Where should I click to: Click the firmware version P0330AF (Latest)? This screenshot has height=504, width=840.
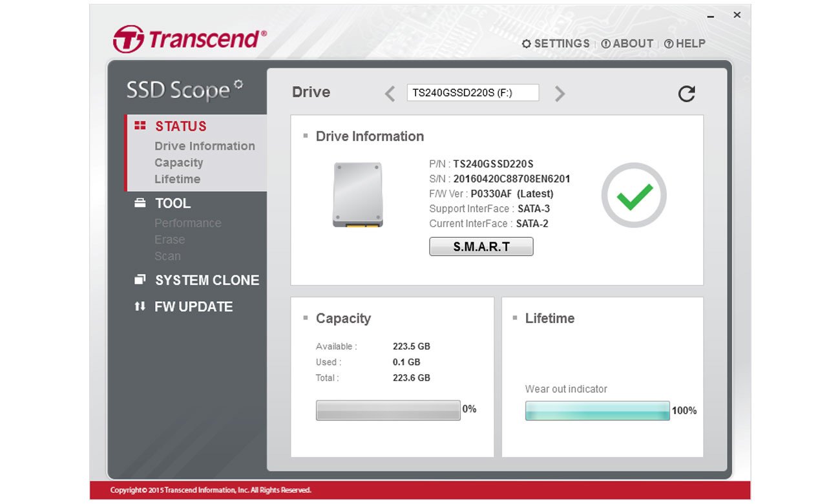(512, 194)
